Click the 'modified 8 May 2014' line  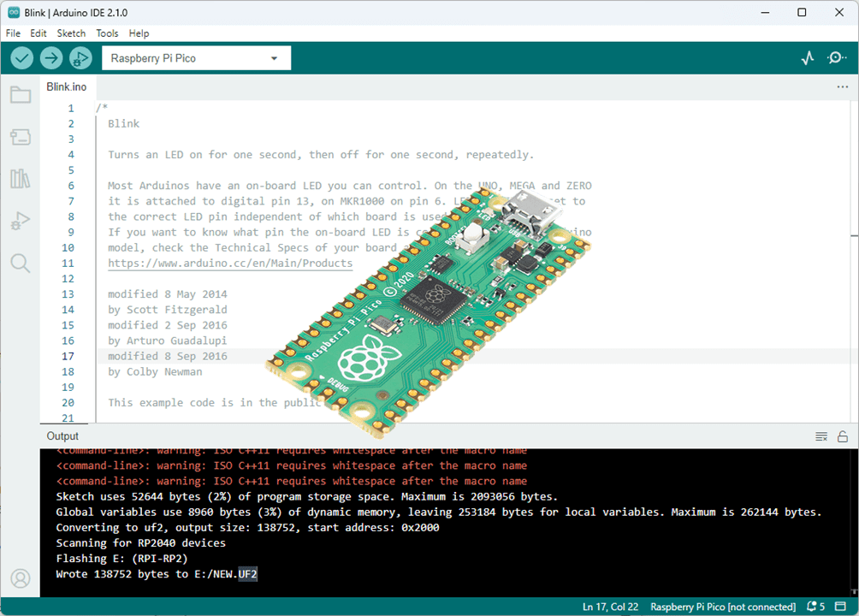click(x=168, y=294)
